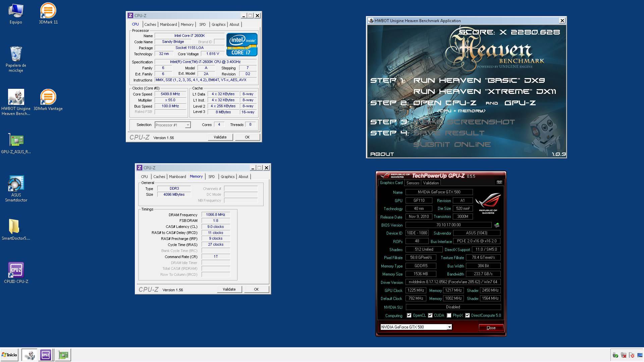Image resolution: width=644 pixels, height=362 pixels.
Task: Click the DRAM Frequency value 1066.8 MHz
Action: click(x=216, y=215)
